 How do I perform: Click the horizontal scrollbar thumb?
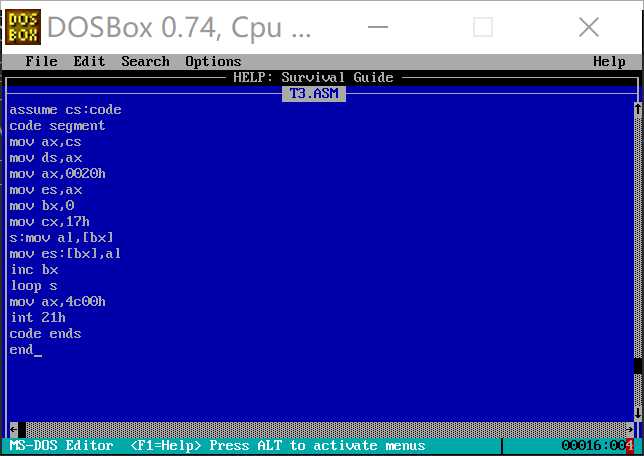click(x=22, y=430)
